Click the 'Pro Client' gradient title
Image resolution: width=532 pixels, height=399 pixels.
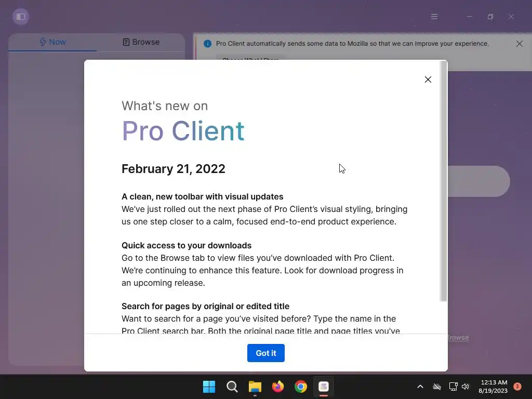(183, 131)
